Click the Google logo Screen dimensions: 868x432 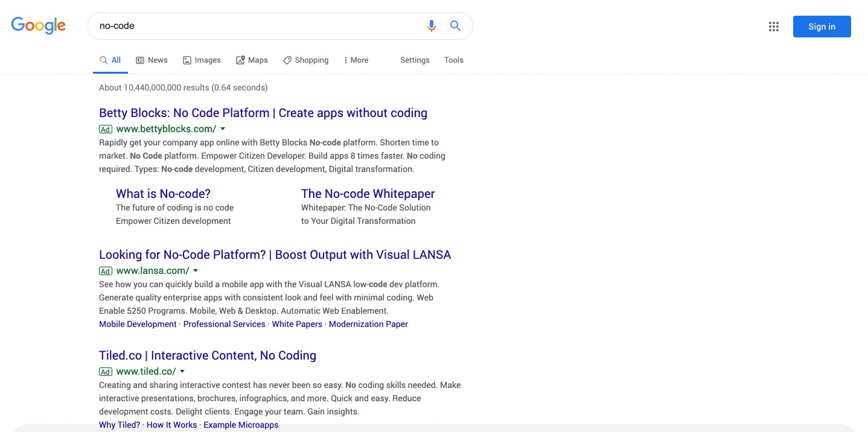(x=39, y=25)
